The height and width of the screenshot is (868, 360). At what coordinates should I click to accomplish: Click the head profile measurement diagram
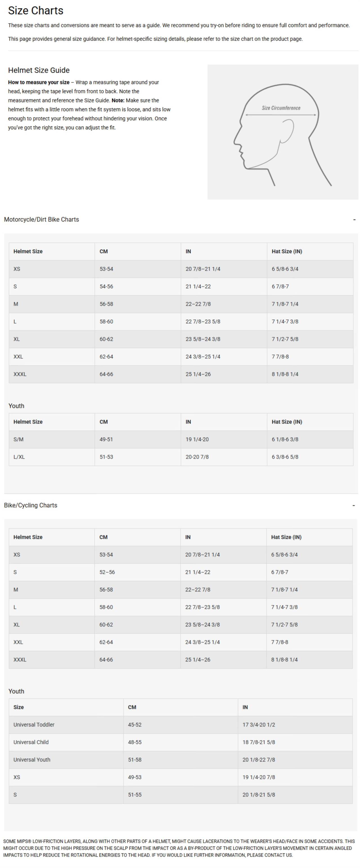282,132
